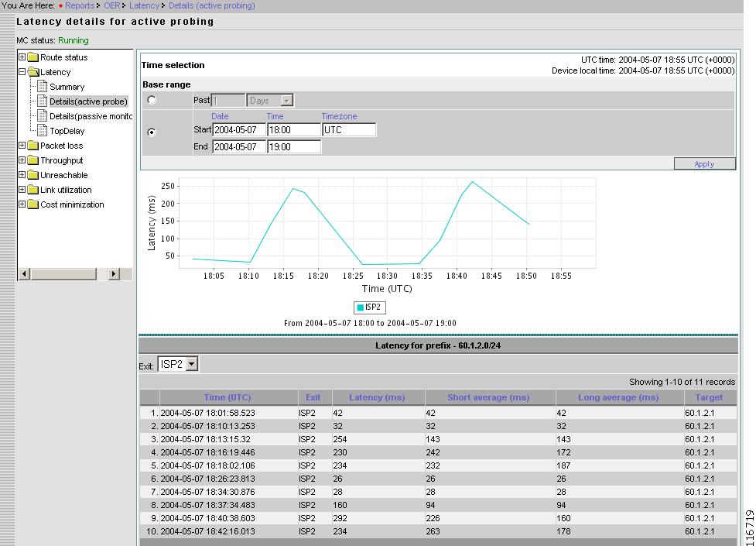The height and width of the screenshot is (546, 756).
Task: Select the Past time range radio button
Action: pos(152,100)
